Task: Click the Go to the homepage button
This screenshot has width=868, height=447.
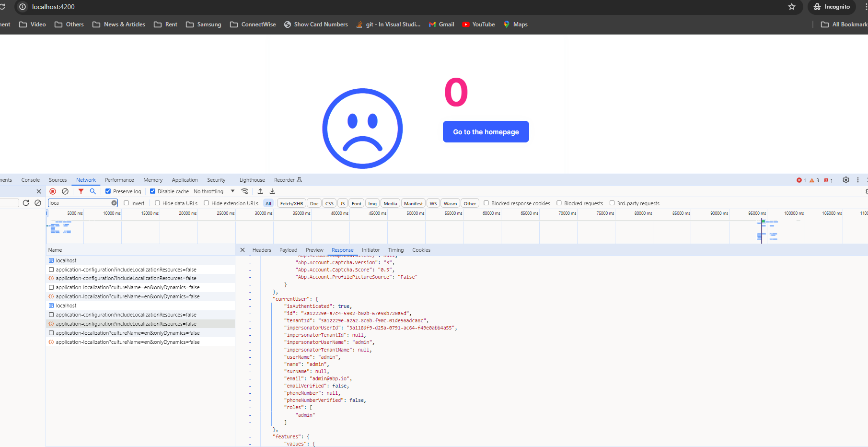Action: (486, 132)
